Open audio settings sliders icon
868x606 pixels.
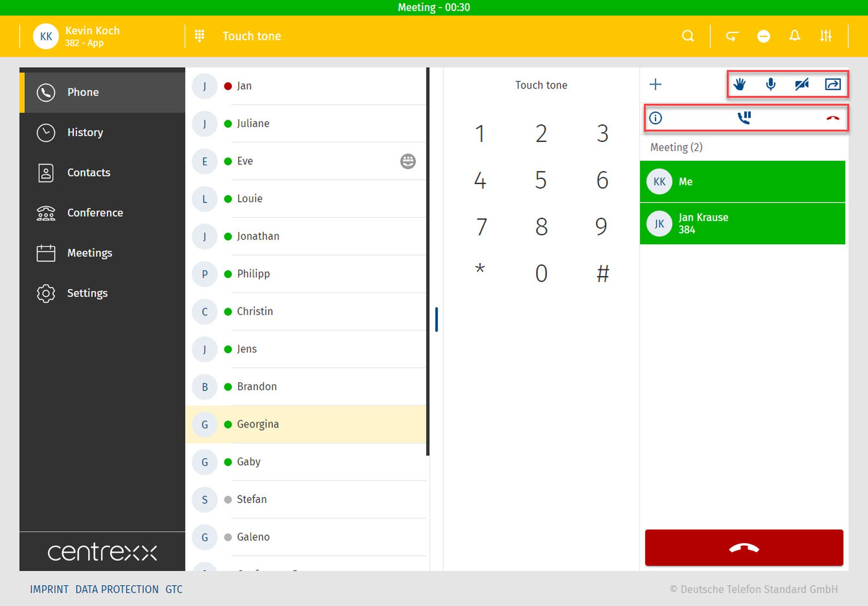826,36
